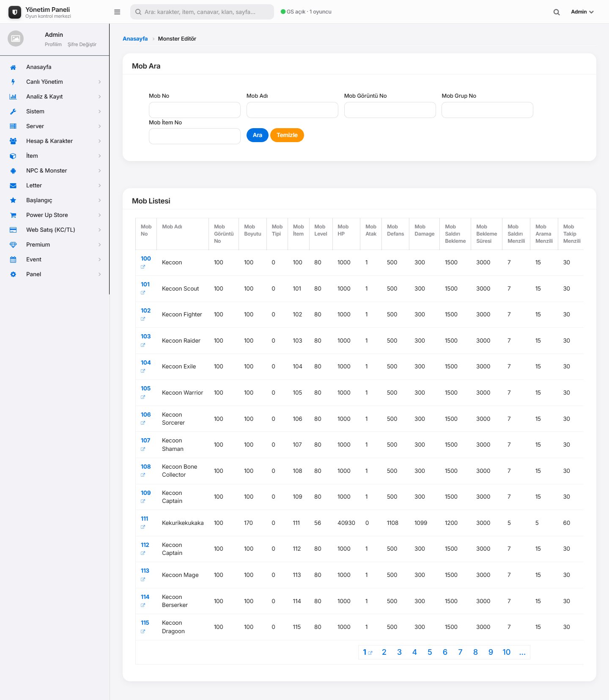Click the Admin profile avatar image

pyautogui.click(x=16, y=38)
